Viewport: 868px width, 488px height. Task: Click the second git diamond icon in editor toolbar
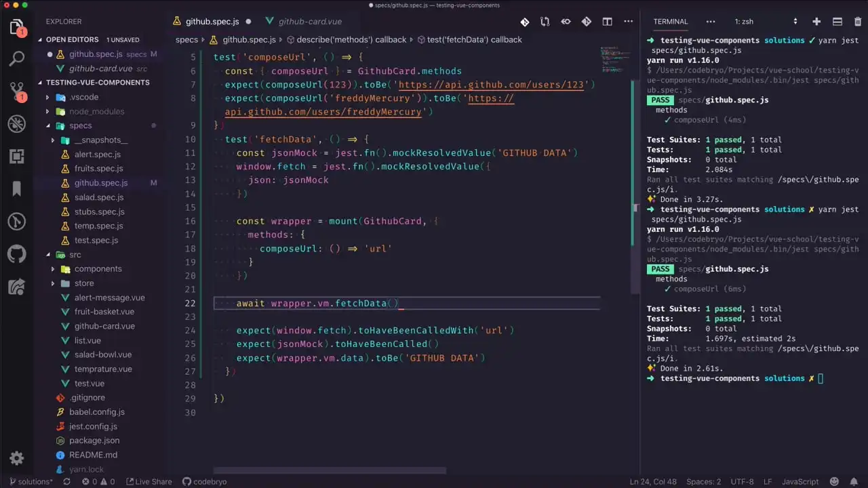pos(587,22)
